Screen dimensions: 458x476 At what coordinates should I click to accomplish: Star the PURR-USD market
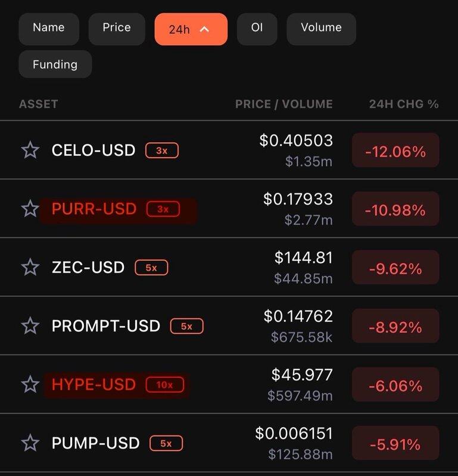(x=30, y=209)
